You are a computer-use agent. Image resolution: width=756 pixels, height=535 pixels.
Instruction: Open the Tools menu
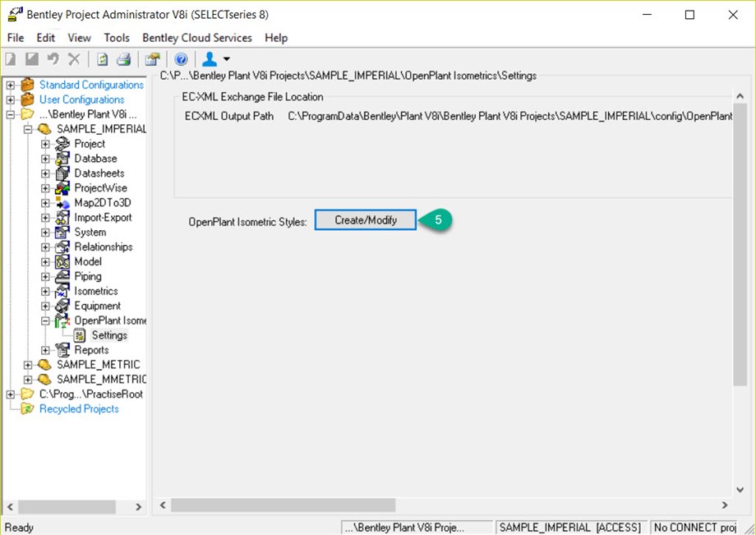pyautogui.click(x=116, y=37)
